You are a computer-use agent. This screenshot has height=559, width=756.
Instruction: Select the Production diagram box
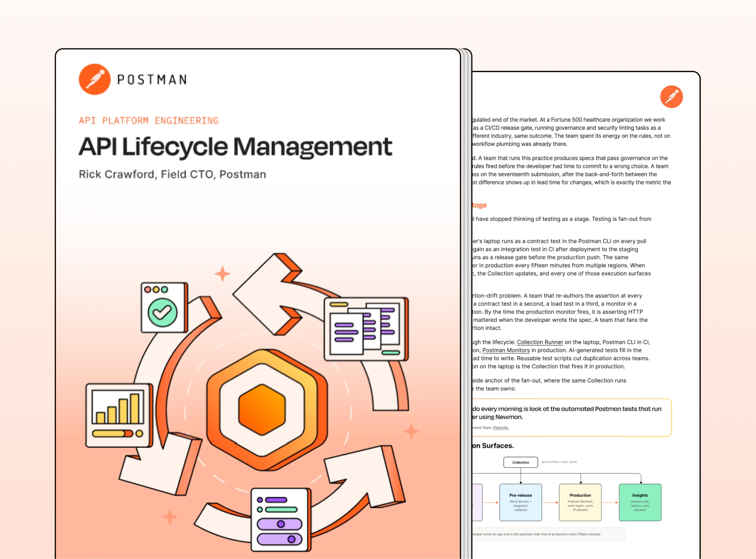(580, 502)
